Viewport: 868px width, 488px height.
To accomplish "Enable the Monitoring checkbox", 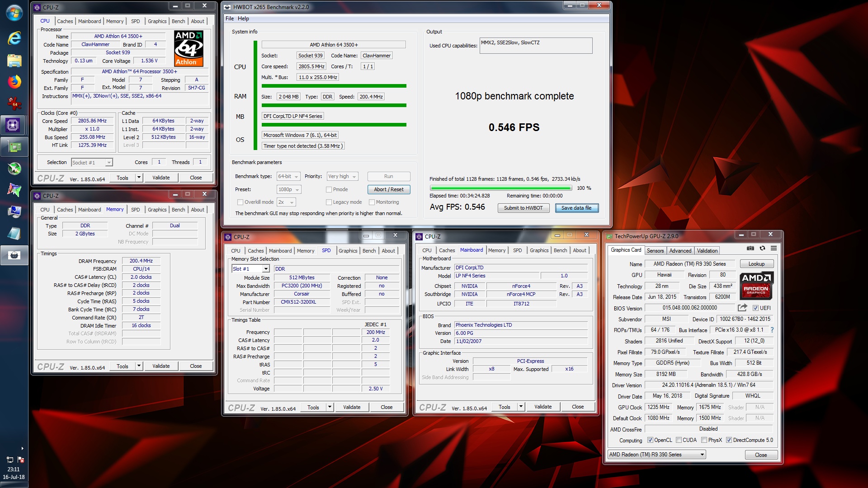I will (372, 202).
